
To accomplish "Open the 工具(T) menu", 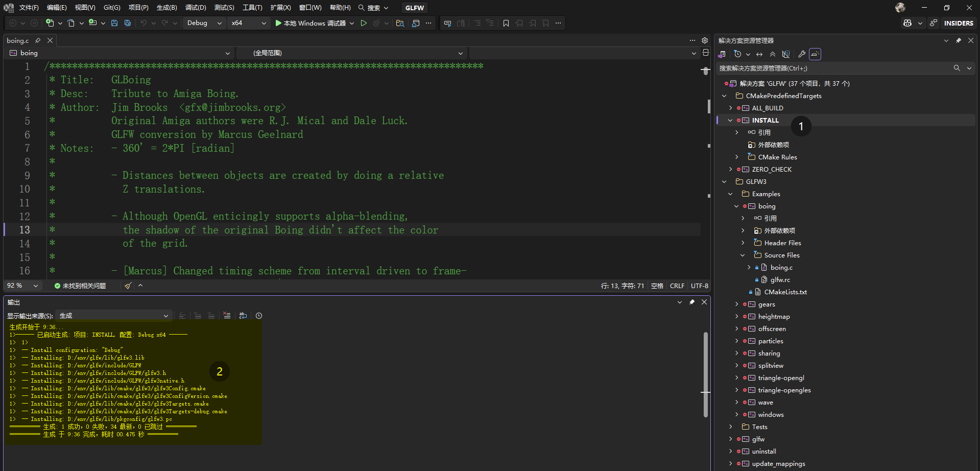I will point(252,8).
